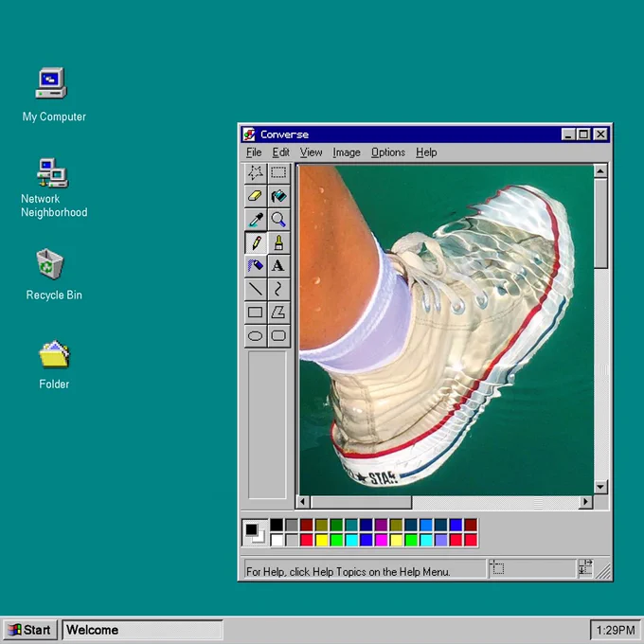Open the File menu

[254, 152]
